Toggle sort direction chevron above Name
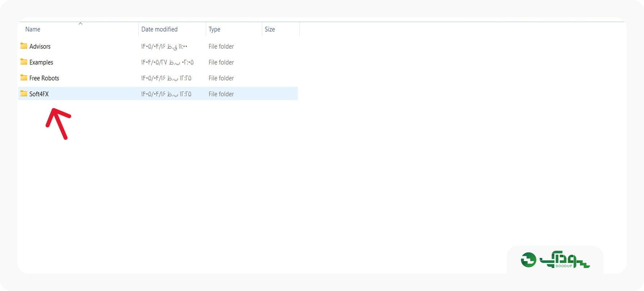 81,24
